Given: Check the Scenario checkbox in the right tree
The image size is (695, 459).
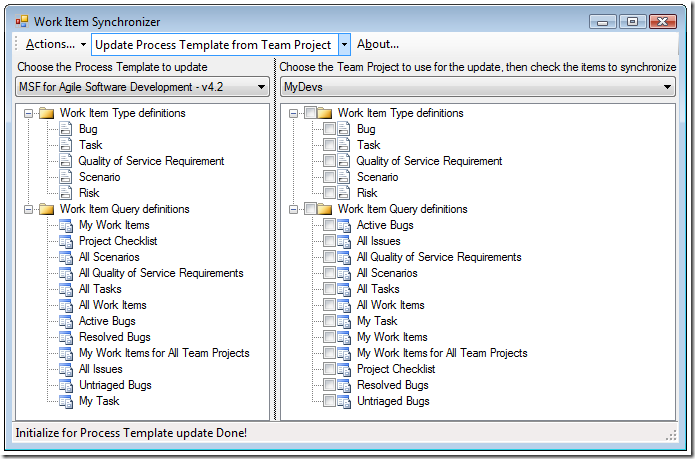Looking at the screenshot, I should 329,177.
